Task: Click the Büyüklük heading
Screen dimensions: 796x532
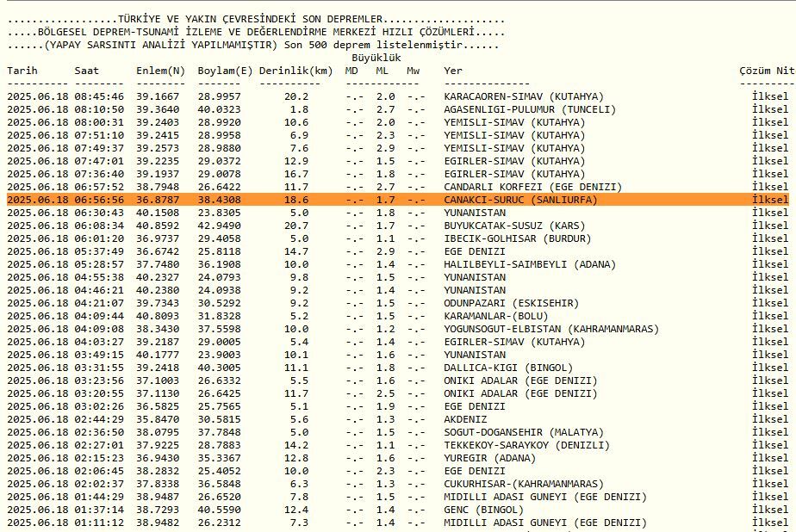Action: (x=376, y=58)
